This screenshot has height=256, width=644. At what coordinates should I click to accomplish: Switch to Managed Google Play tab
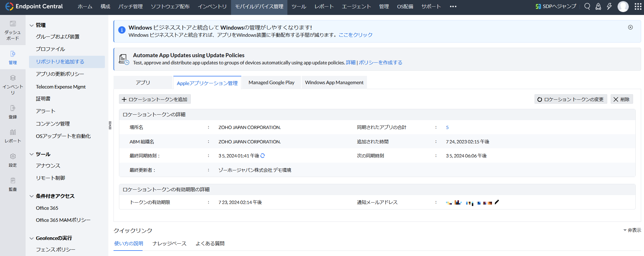(x=271, y=82)
